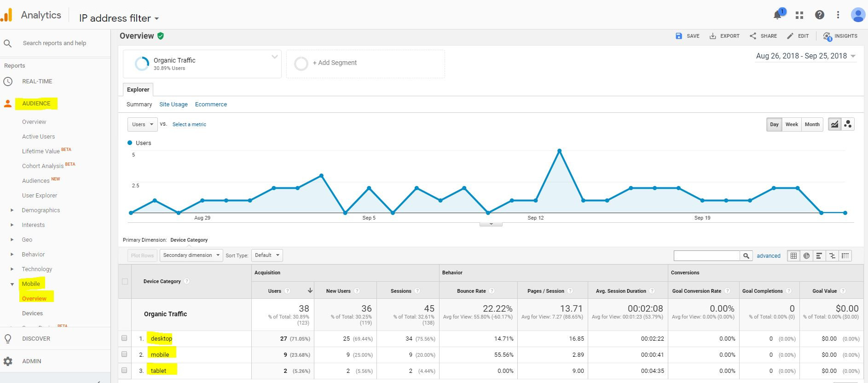Click the Export button
868x383 pixels.
[724, 36]
